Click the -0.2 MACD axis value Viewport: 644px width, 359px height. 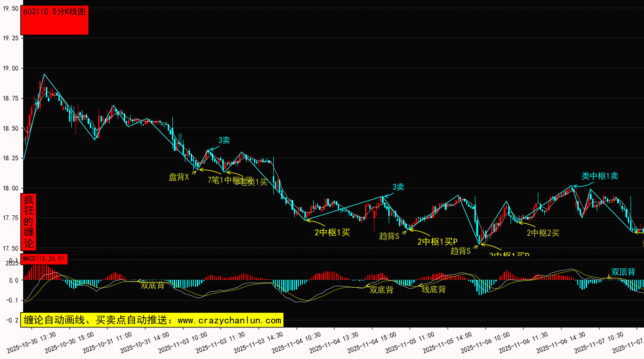pyautogui.click(x=11, y=320)
